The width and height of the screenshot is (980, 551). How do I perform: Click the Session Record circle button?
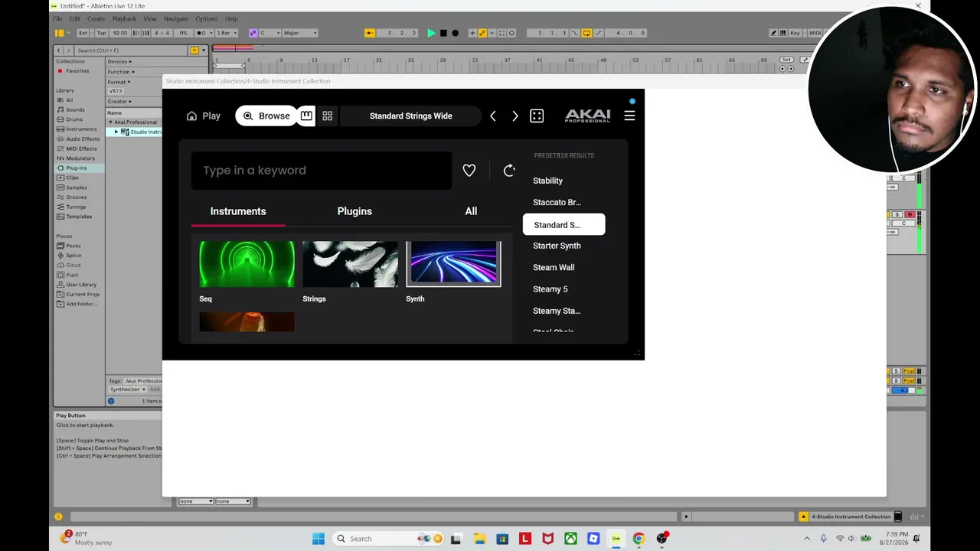point(511,33)
